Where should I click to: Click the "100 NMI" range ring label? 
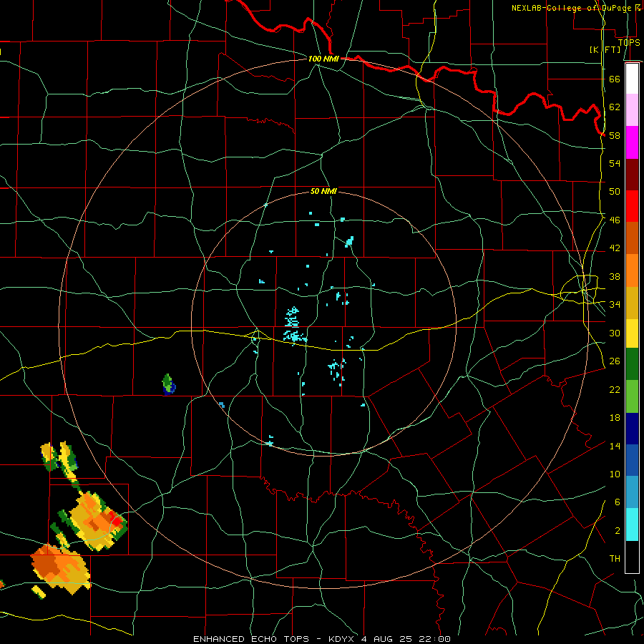pos(323,59)
